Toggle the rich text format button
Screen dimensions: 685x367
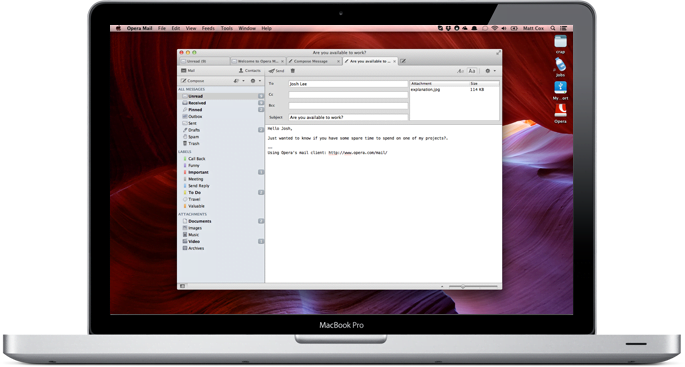pos(460,71)
